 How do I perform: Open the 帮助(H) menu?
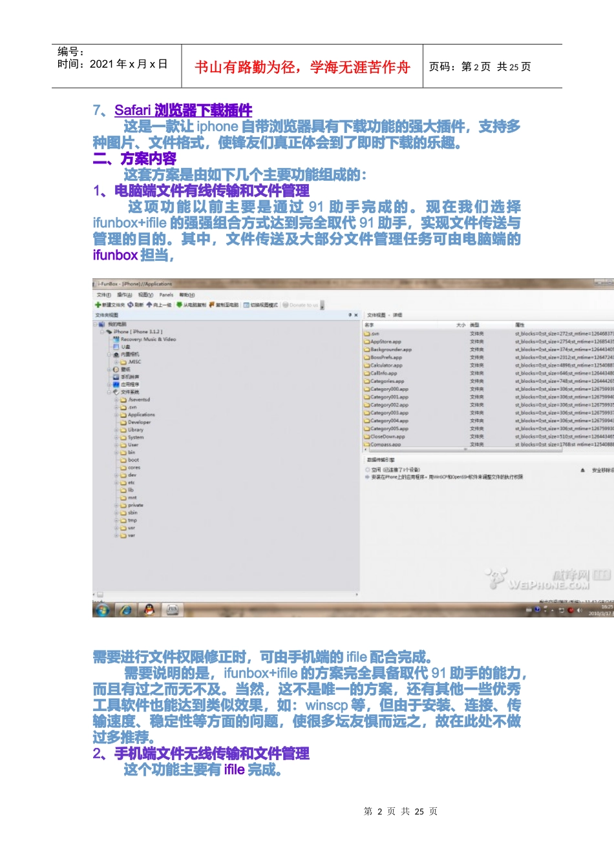[187, 295]
